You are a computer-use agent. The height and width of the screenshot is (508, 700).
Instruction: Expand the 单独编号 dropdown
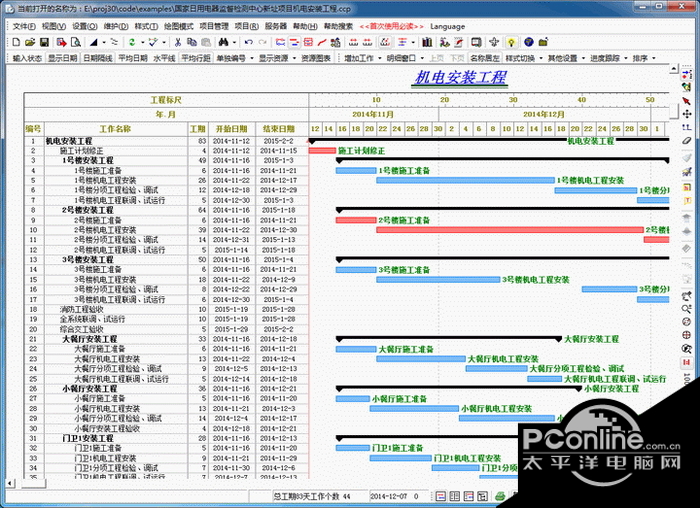[x=234, y=58]
